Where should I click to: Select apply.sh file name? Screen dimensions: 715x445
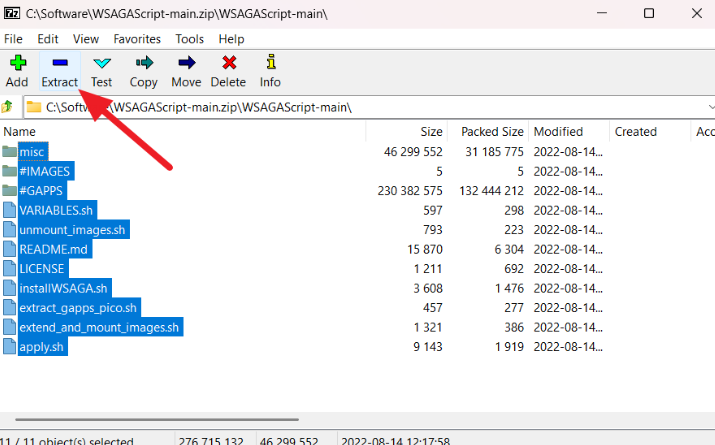pyautogui.click(x=42, y=347)
